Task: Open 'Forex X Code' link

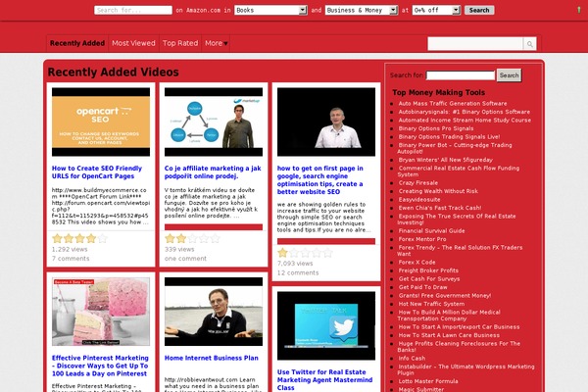Action: coord(416,263)
